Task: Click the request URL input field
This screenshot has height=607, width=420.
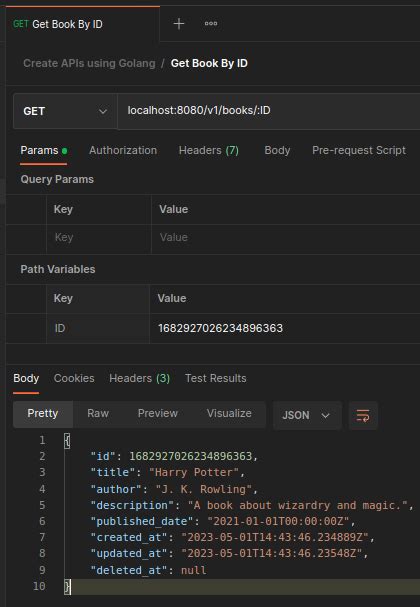Action: point(269,111)
